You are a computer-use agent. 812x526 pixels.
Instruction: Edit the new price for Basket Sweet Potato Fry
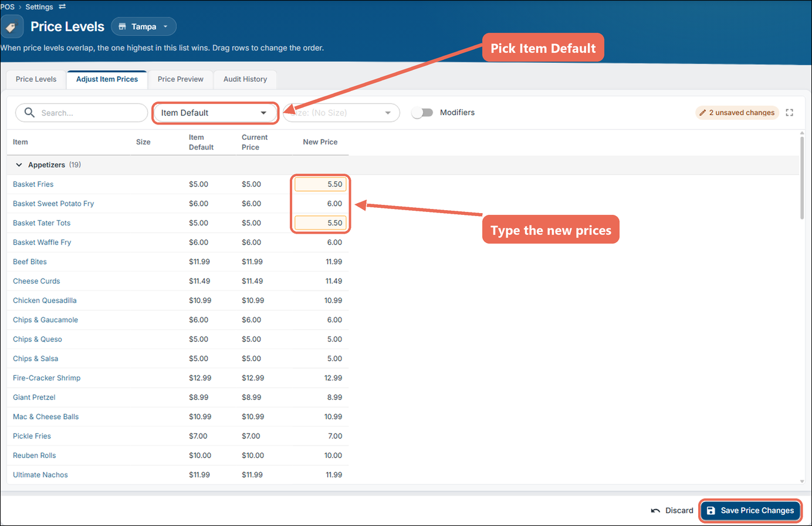pos(320,204)
